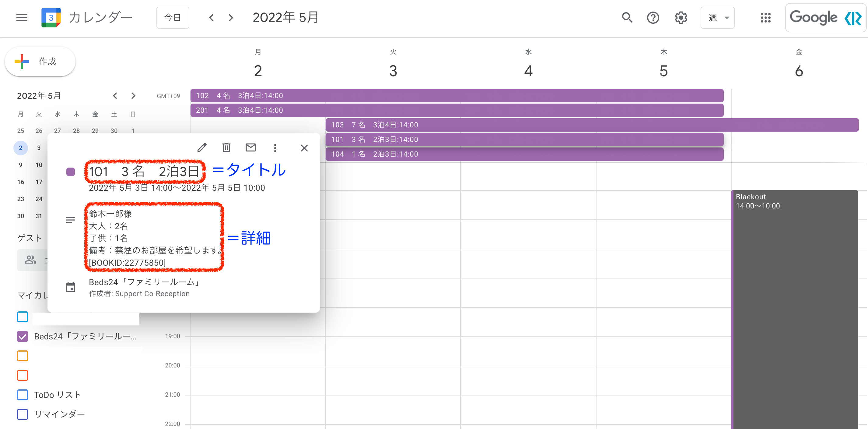The width and height of the screenshot is (868, 429).
Task: Go to next week with top arrow
Action: click(x=231, y=18)
